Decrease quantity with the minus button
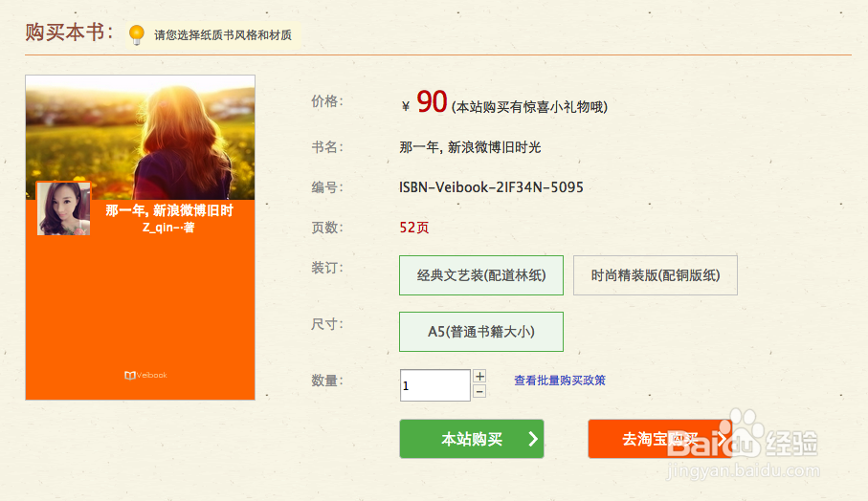The width and height of the screenshot is (868, 501). [x=479, y=391]
